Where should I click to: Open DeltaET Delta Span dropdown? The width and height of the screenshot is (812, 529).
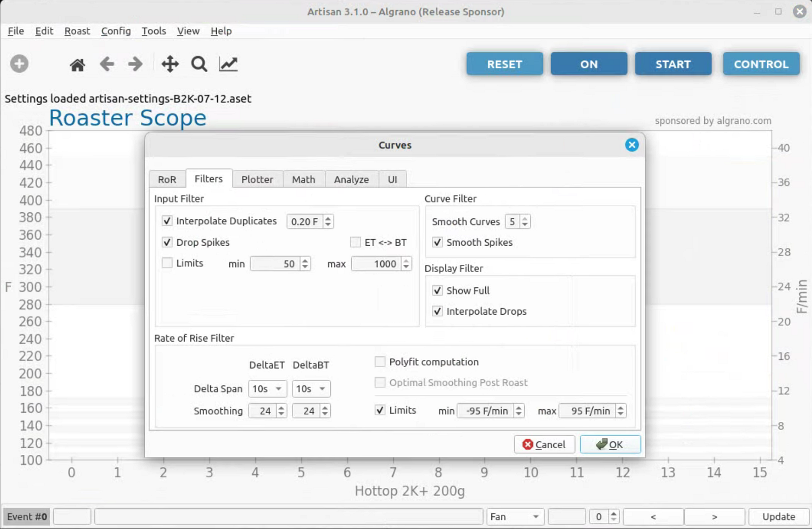267,389
